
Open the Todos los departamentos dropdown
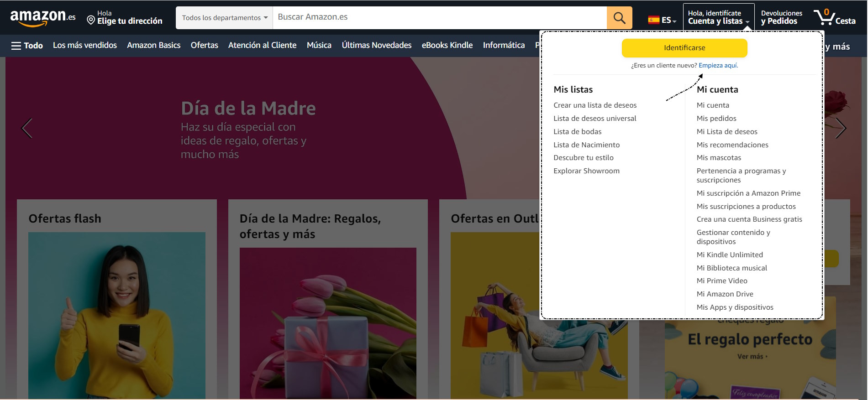click(x=225, y=18)
